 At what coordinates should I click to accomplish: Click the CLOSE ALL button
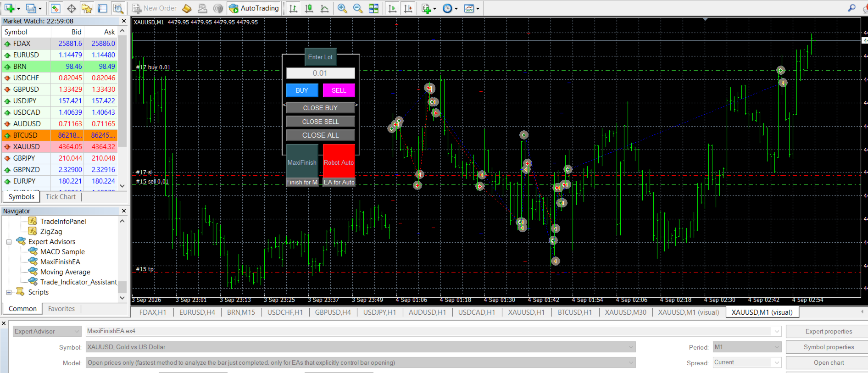[320, 135]
